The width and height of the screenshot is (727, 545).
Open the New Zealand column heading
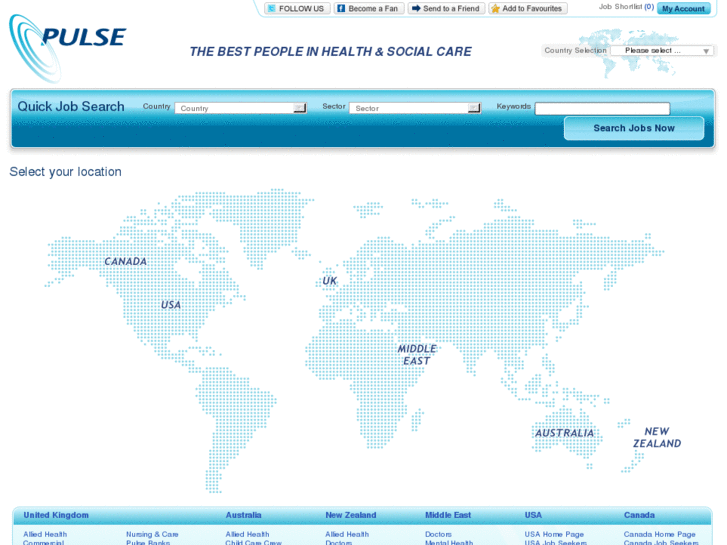click(x=351, y=515)
